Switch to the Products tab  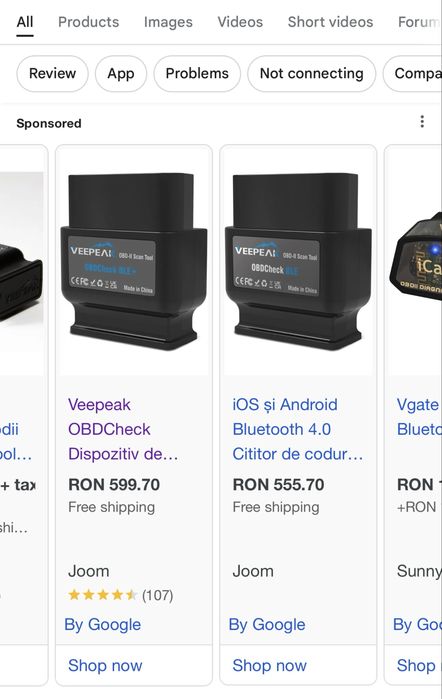[x=88, y=22]
